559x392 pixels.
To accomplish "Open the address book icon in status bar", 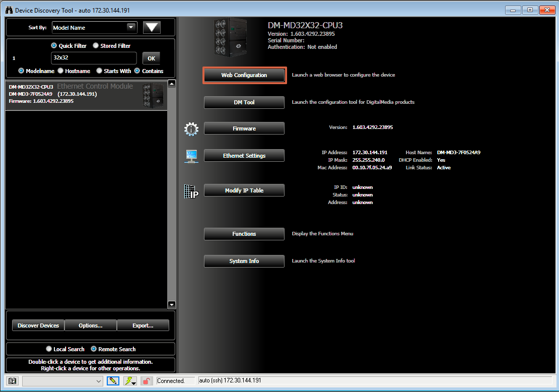I will [x=13, y=381].
